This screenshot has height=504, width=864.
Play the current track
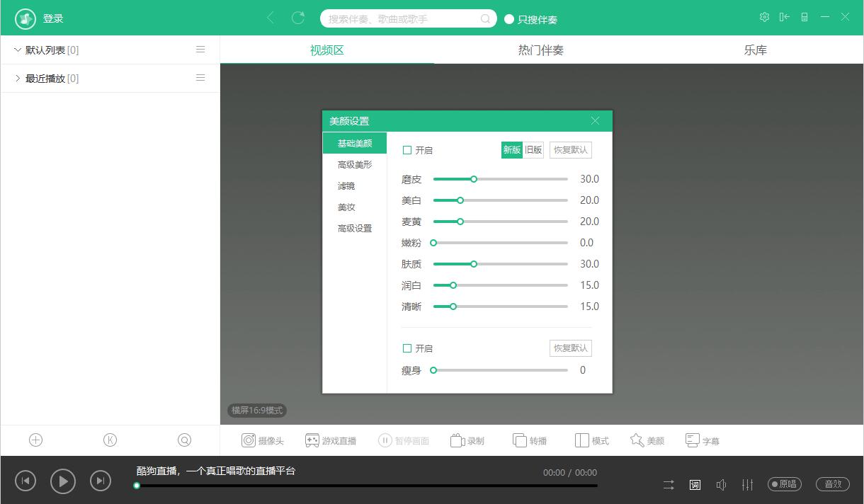click(63, 481)
